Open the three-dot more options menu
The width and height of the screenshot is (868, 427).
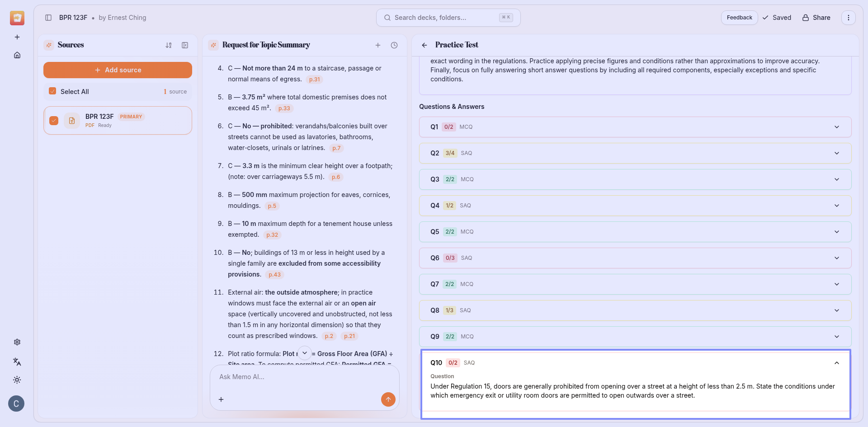point(848,18)
